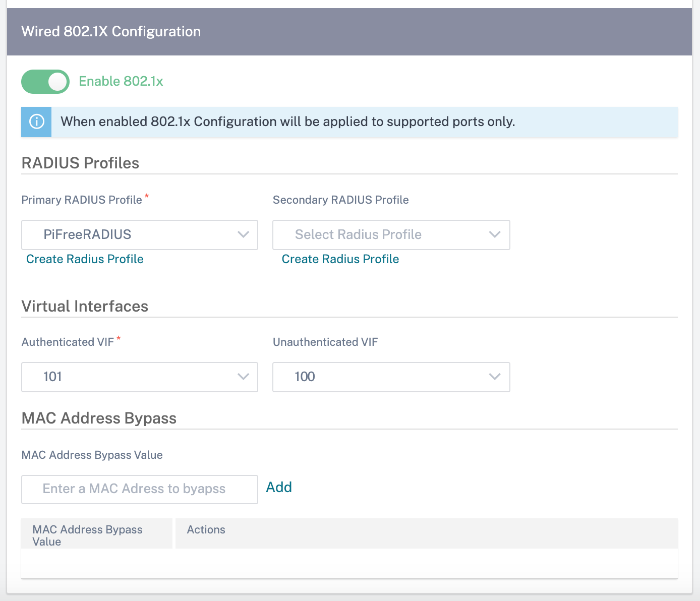Focus the MAC Address Bypass input field
The image size is (700, 601).
click(x=140, y=490)
